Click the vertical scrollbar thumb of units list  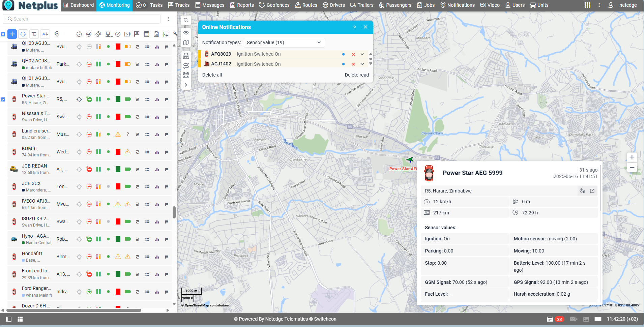[x=174, y=212]
